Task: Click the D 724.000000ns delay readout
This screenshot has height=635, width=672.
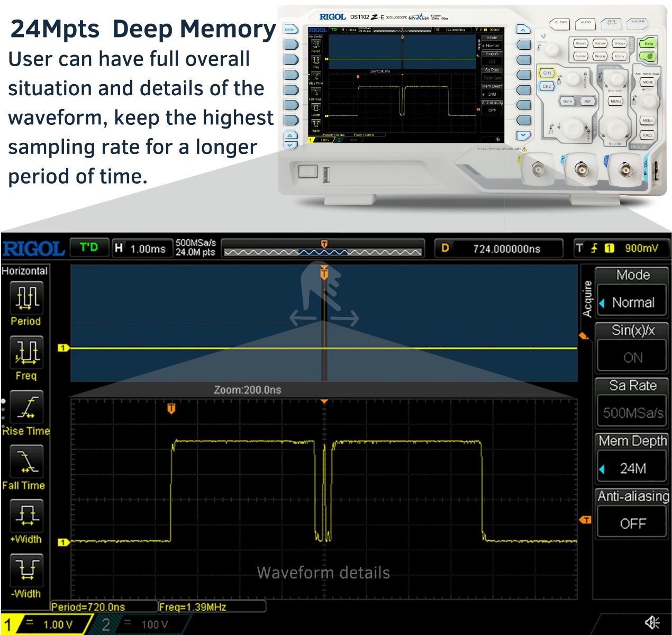Action: point(498,248)
